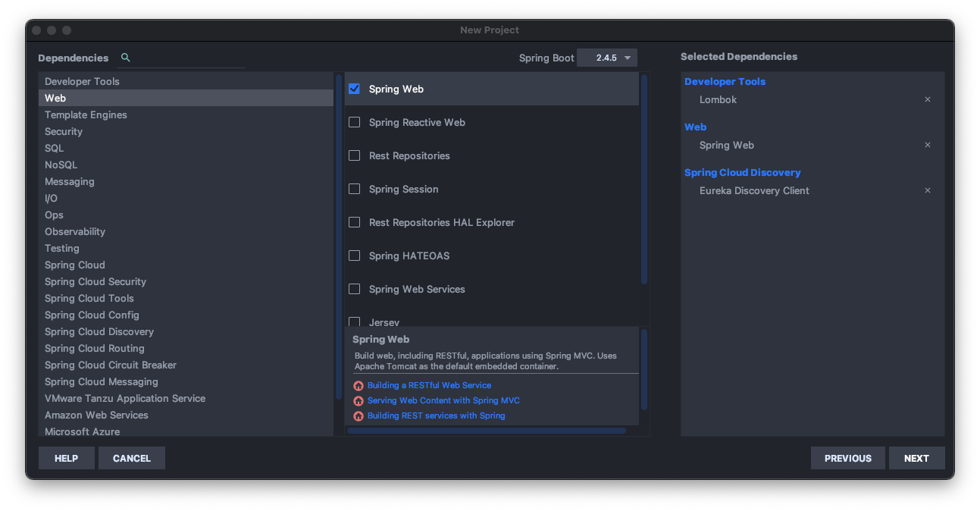Screen dimensions: 980x511
Task: Select VMware Tanzu Application Service category
Action: click(x=186, y=398)
